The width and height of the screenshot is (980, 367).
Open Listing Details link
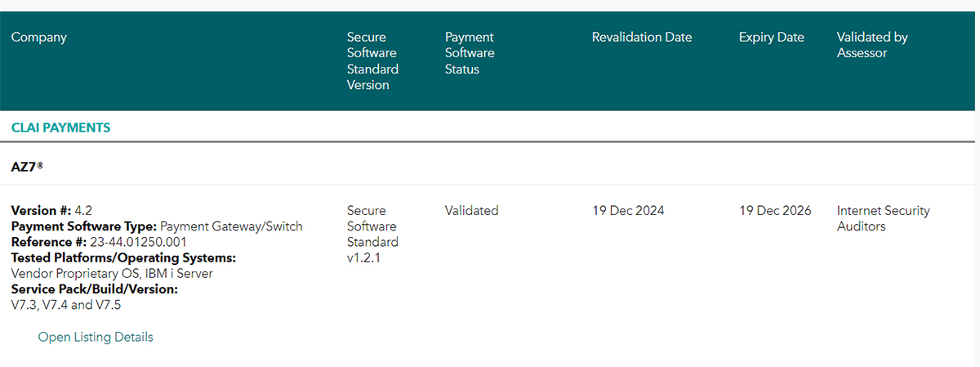coord(96,337)
